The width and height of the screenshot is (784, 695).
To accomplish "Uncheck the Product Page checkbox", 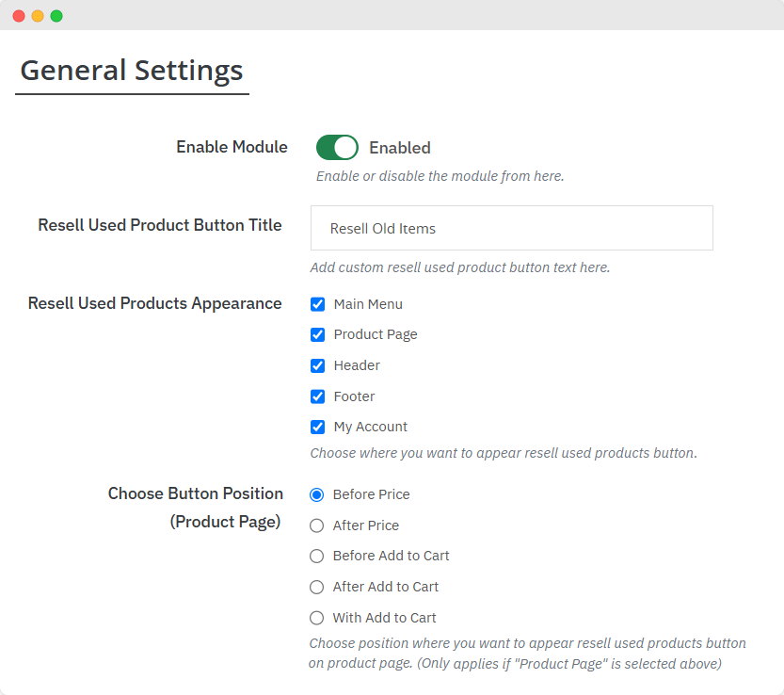I will (x=317, y=334).
